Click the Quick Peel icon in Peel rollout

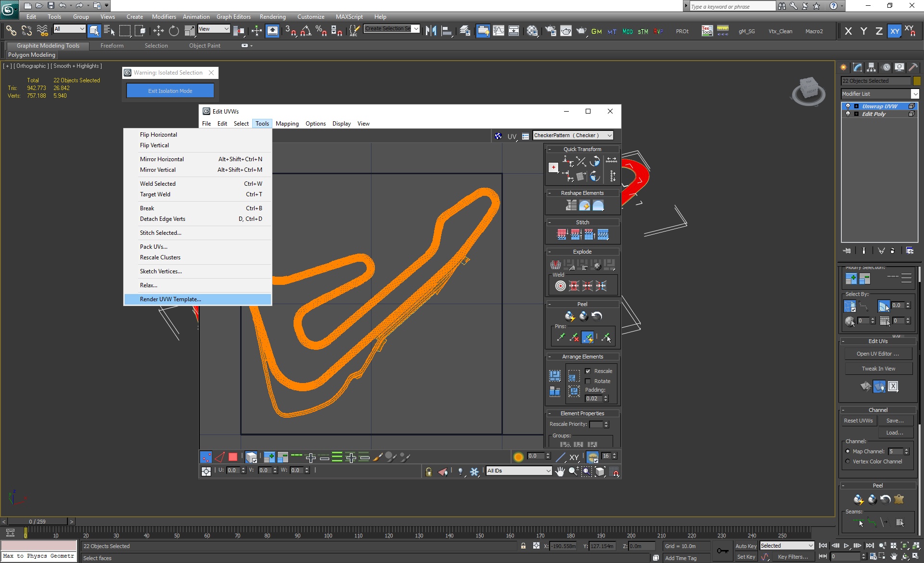pos(570,316)
